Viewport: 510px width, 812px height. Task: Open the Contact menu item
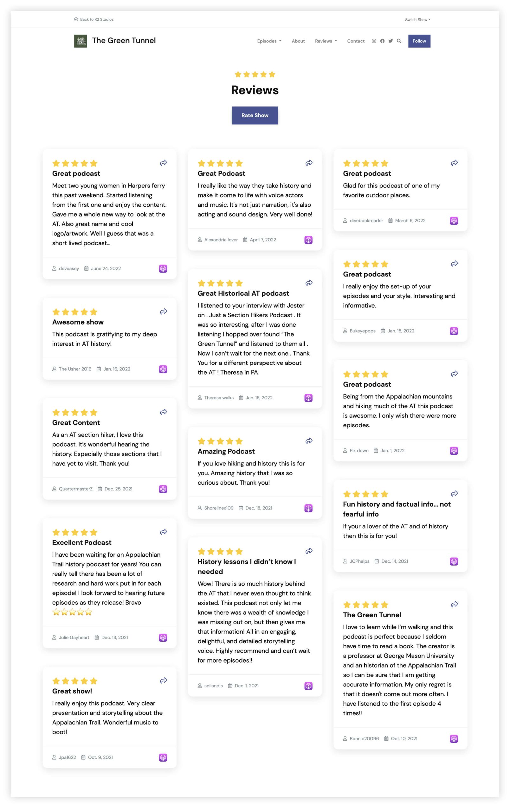pyautogui.click(x=356, y=41)
